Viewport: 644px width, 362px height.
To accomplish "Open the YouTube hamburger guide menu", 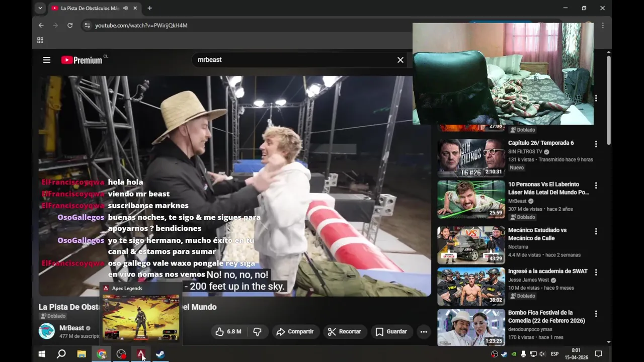I will click(x=47, y=60).
